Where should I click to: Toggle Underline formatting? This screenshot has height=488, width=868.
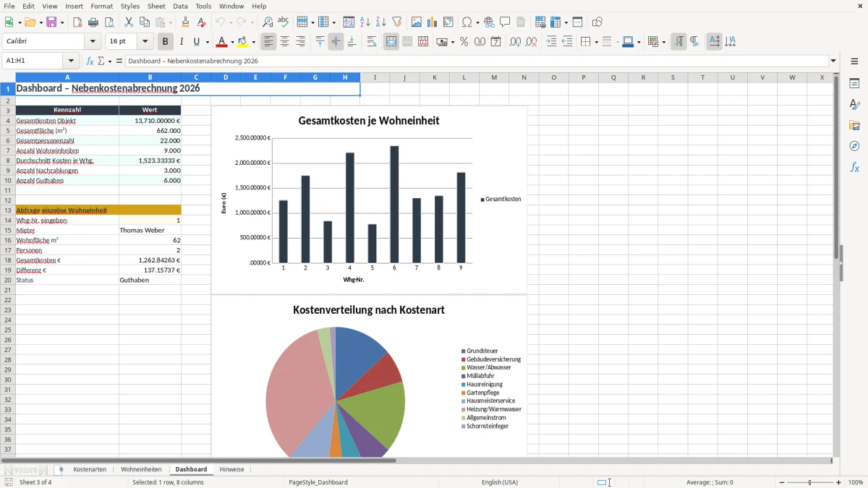click(x=197, y=42)
